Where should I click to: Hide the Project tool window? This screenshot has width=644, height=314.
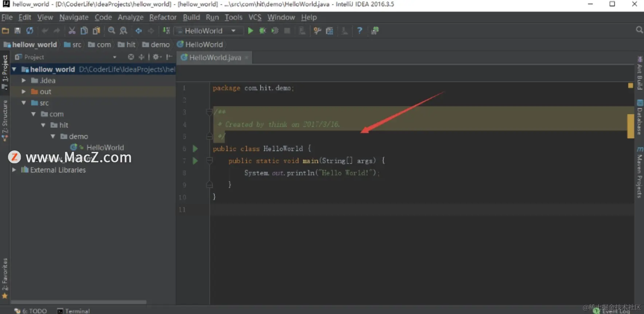[x=169, y=57]
